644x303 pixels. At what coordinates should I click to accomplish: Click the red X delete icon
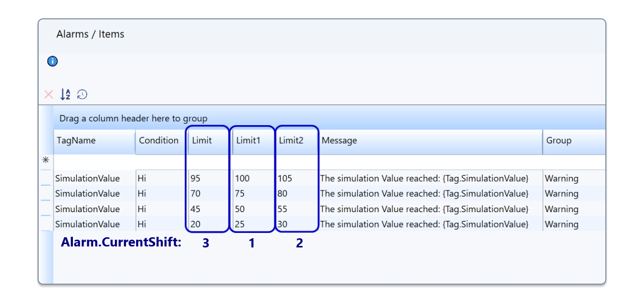point(49,94)
